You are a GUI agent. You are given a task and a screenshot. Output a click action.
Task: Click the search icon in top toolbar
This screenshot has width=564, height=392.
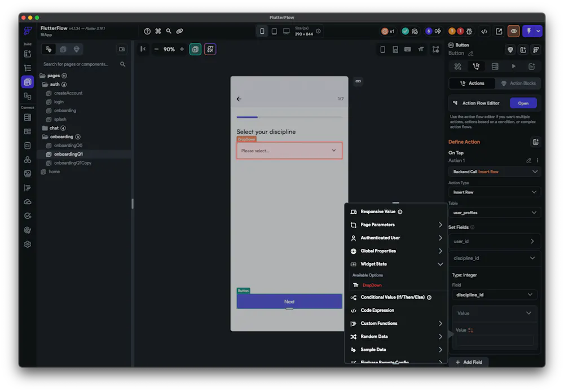[x=169, y=31]
